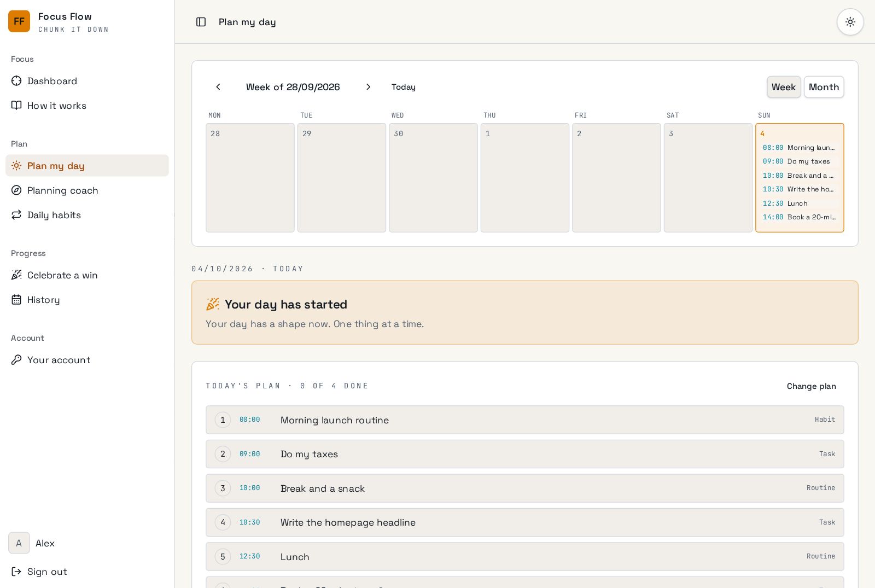Click the 10:30 Write the homepage calendar entry

[800, 189]
